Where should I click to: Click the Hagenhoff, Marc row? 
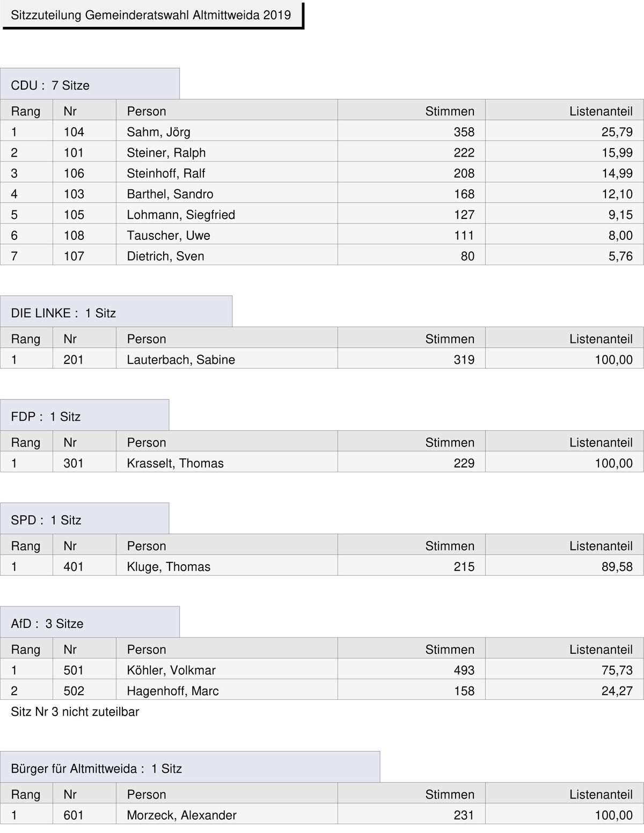click(322, 690)
